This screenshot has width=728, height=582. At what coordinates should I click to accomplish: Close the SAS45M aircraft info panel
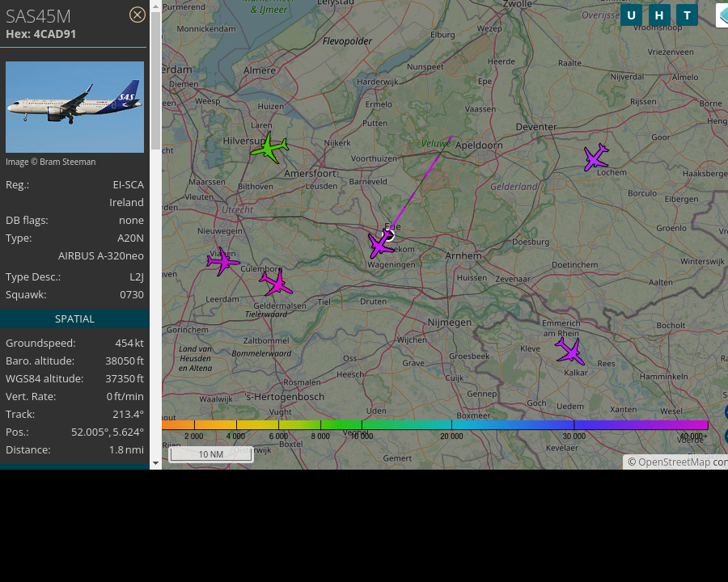click(x=137, y=15)
